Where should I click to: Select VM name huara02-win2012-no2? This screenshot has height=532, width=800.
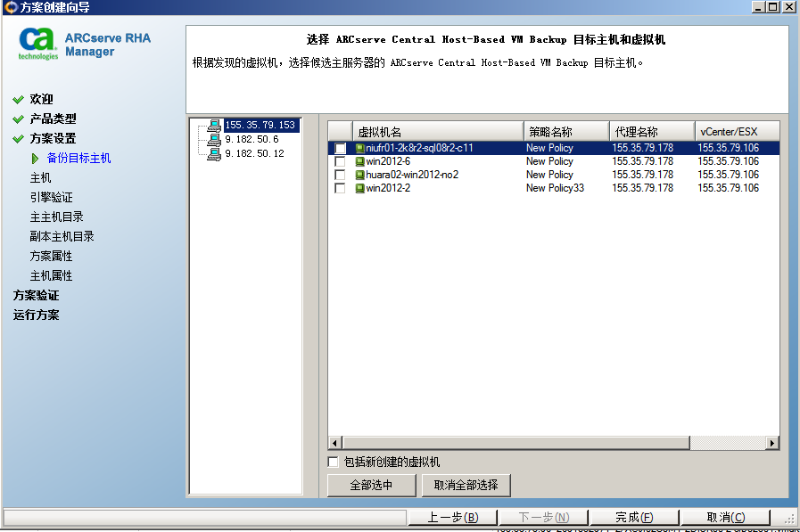point(412,175)
